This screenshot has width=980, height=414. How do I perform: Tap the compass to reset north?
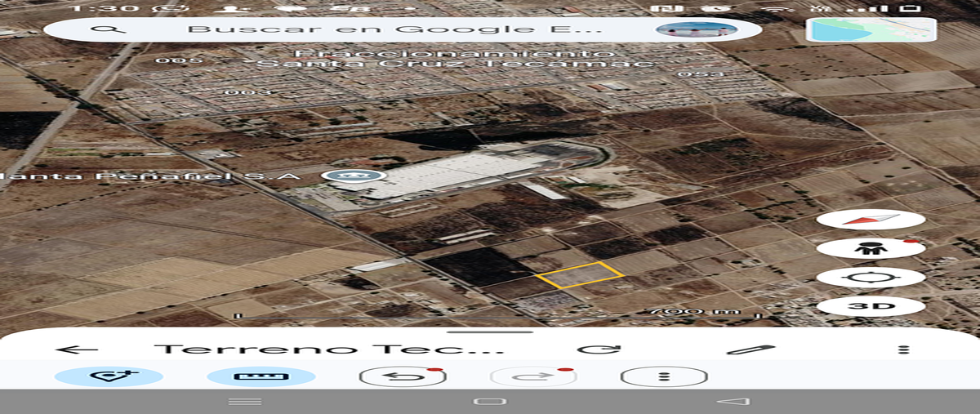coord(871,220)
